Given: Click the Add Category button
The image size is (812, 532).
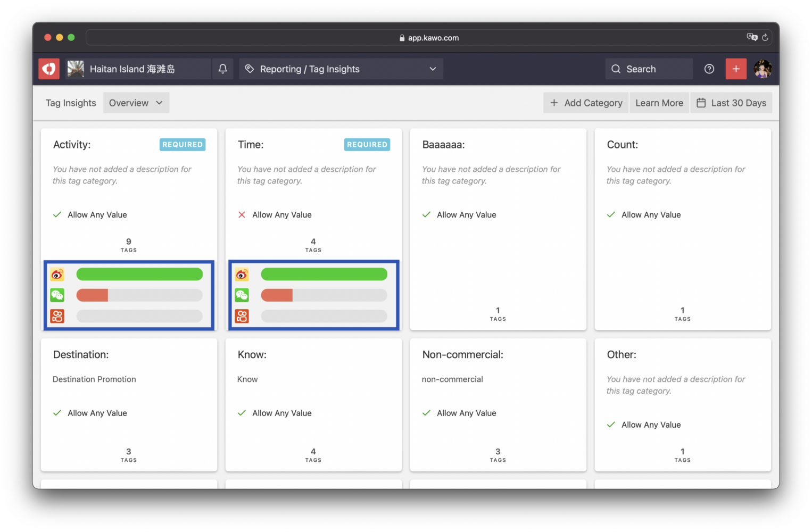Looking at the screenshot, I should click(x=585, y=102).
